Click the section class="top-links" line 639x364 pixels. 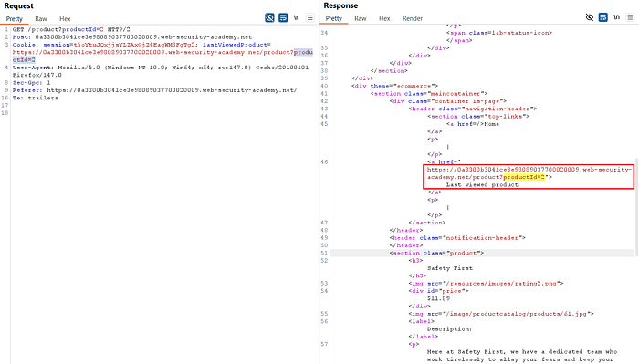coord(478,117)
